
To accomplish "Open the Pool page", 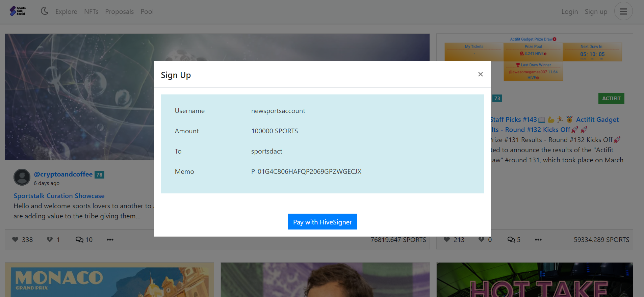I will (x=147, y=11).
